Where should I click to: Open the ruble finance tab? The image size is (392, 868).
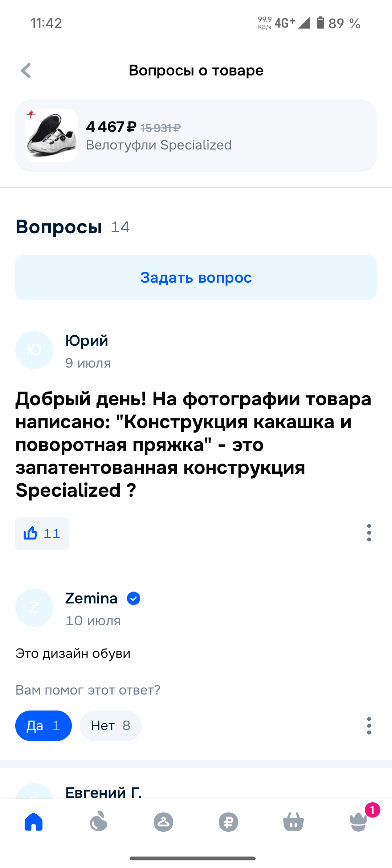pyautogui.click(x=228, y=822)
